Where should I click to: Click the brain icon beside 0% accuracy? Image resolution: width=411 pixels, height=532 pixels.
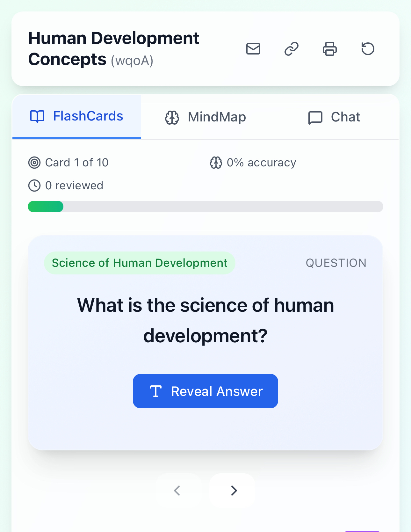click(216, 163)
